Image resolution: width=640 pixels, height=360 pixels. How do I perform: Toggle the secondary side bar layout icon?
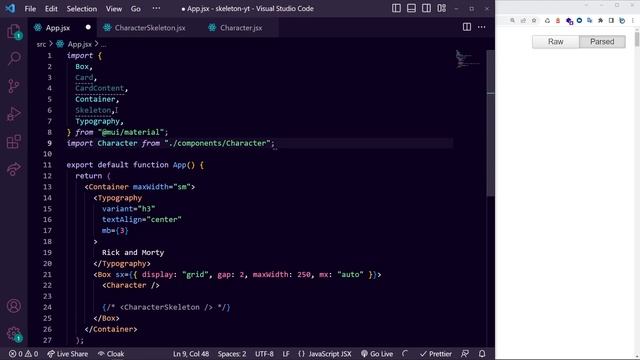pyautogui.click(x=426, y=8)
